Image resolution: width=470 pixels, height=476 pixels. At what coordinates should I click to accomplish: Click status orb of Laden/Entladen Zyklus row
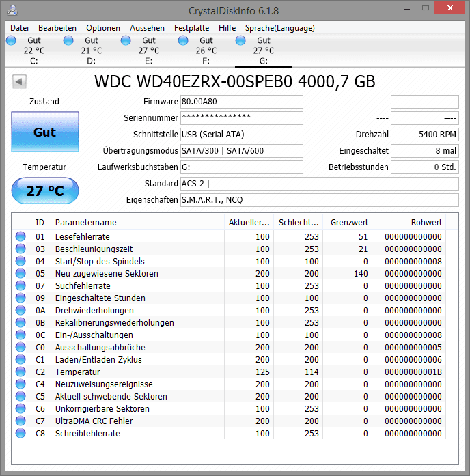tap(20, 359)
